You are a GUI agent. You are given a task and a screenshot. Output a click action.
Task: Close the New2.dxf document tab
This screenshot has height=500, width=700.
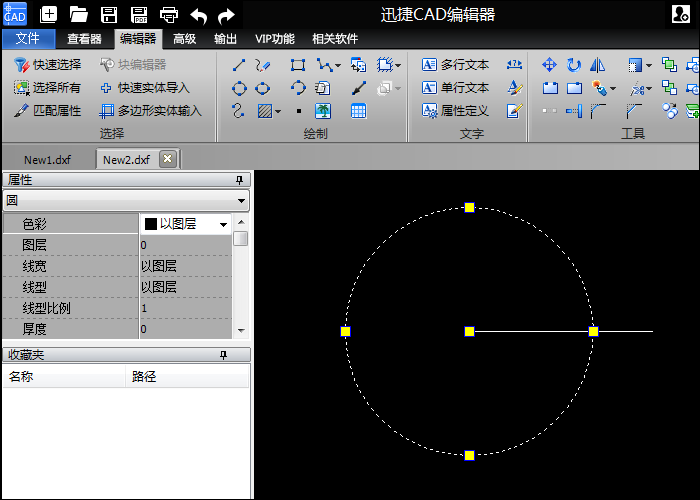click(x=167, y=159)
